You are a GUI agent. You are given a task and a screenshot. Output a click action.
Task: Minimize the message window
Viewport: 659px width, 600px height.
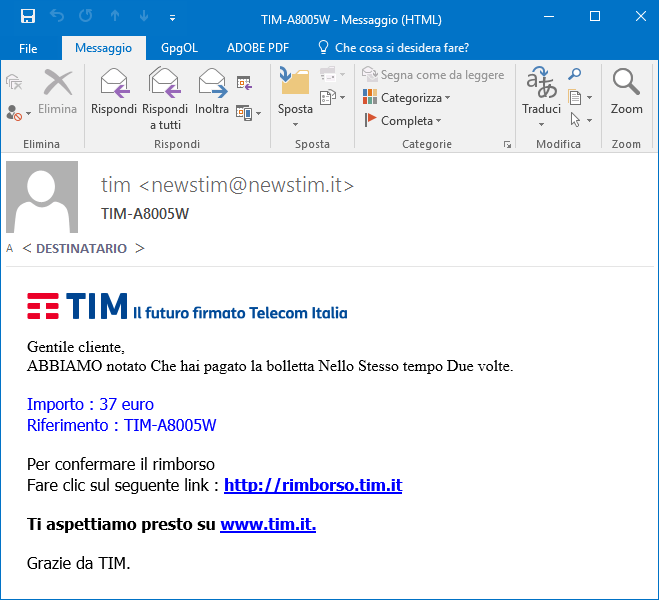548,17
